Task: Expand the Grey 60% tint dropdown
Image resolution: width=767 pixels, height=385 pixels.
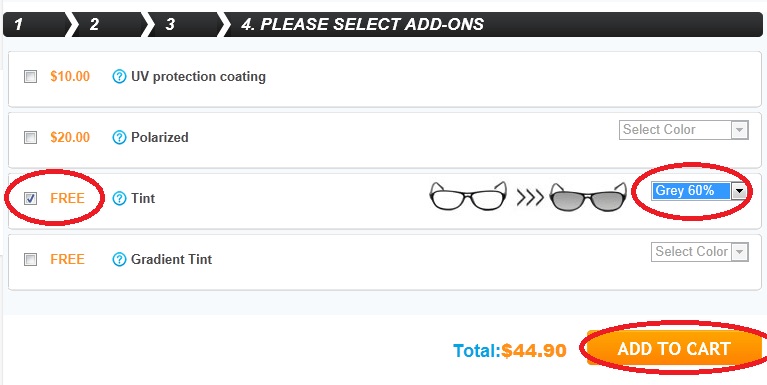Action: click(x=699, y=191)
